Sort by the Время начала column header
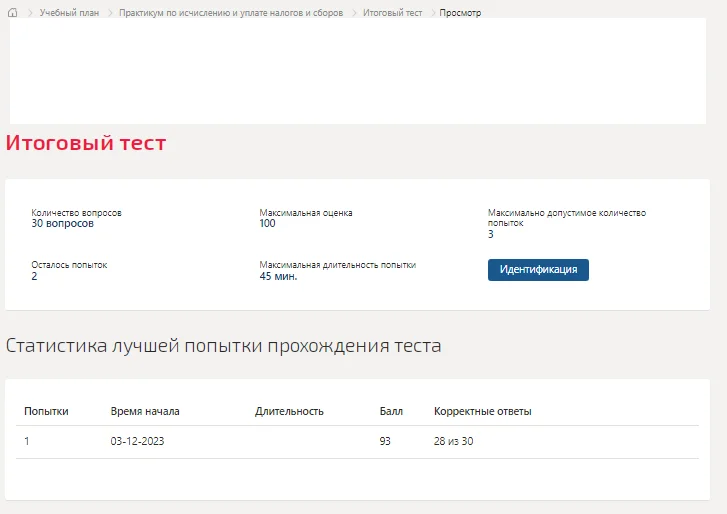This screenshot has width=727, height=514. 145,411
